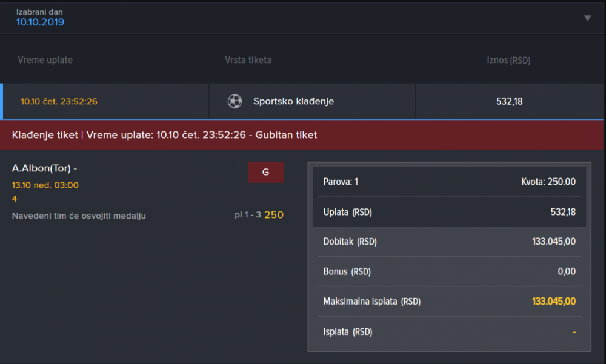606x364 pixels.
Task: Click the soccer ball icon
Action: (235, 101)
